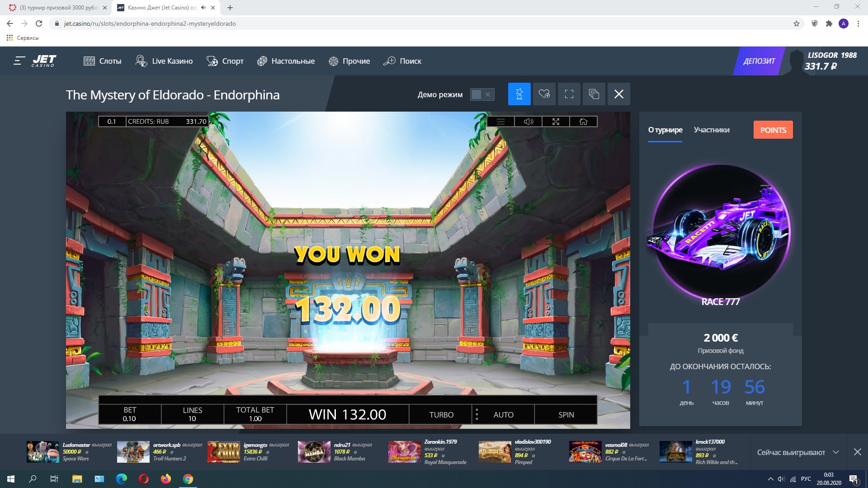Toggle TURBO spin mode
Viewport: 868px width, 488px height.
[441, 415]
